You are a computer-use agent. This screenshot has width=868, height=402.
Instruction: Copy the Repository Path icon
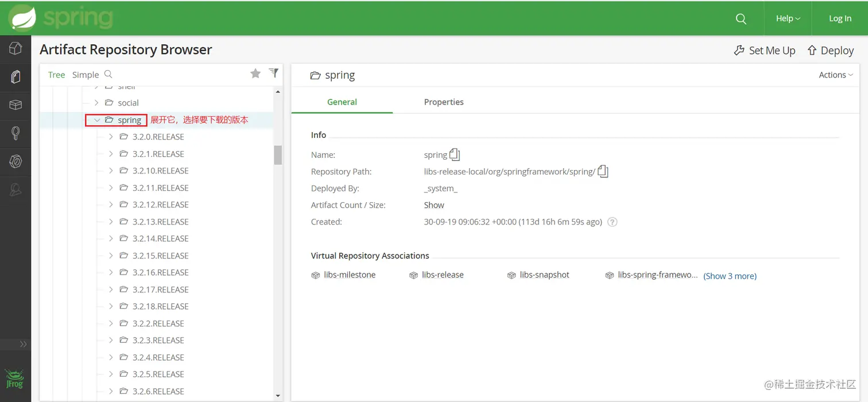coord(603,171)
